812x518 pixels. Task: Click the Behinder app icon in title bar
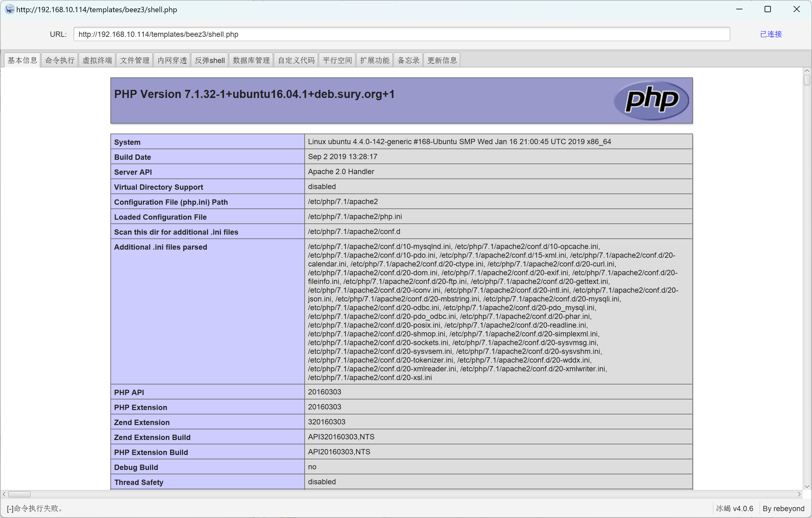(9, 9)
